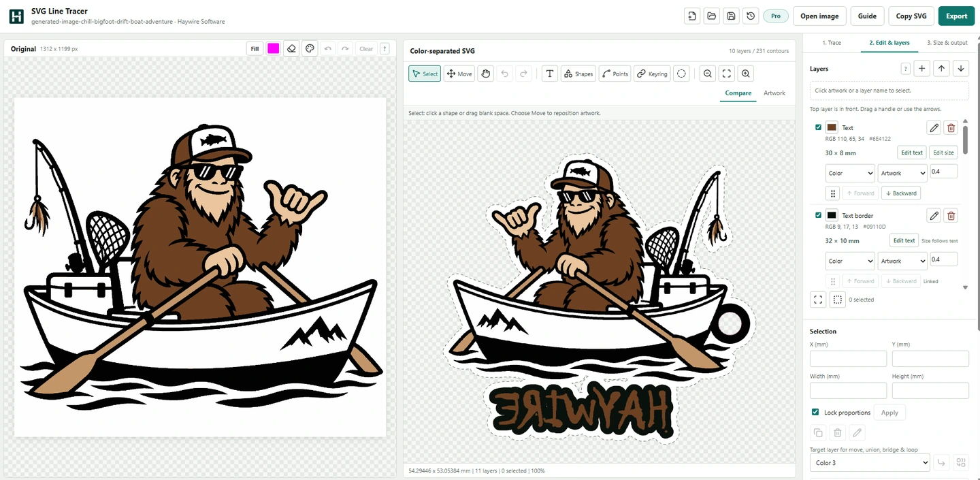The image size is (980, 480).
Task: Toggle the Text layer visibility checkbox
Action: tap(818, 127)
